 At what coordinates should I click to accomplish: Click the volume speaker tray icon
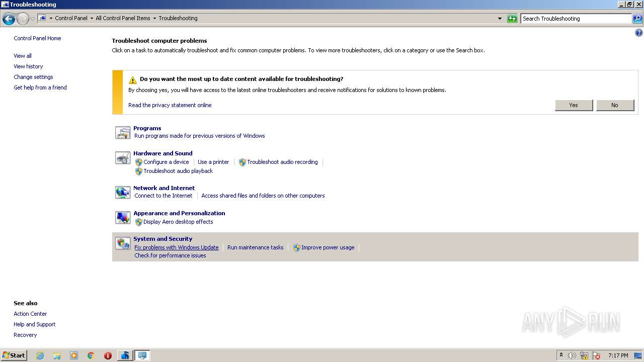pos(572,355)
